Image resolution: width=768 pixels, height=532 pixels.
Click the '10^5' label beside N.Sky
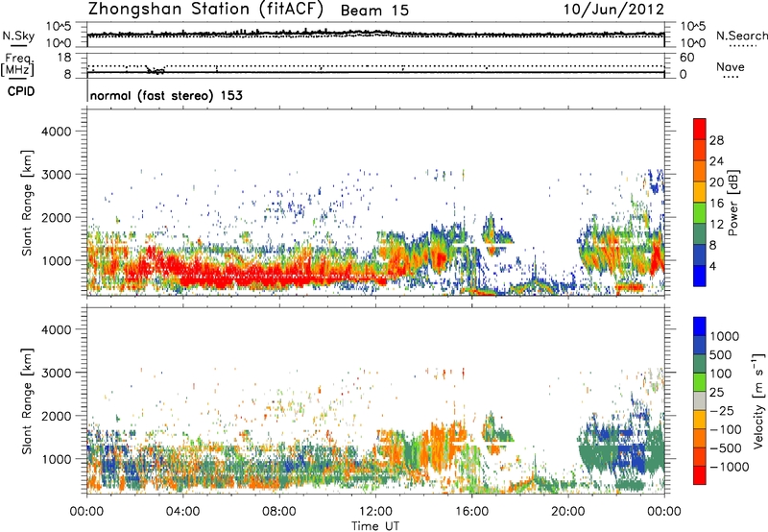59,26
